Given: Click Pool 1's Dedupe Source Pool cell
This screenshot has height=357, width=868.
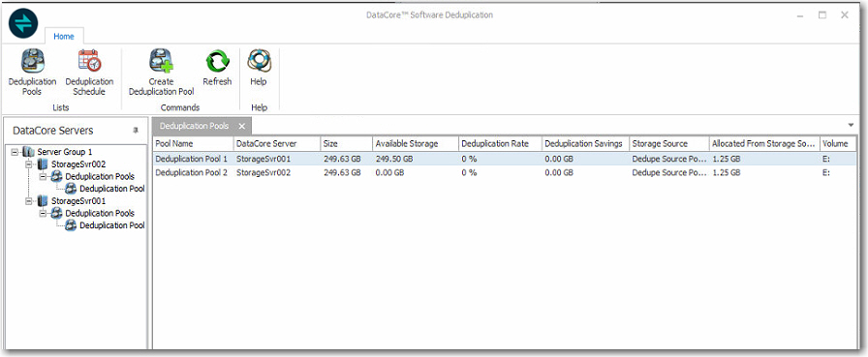Looking at the screenshot, I should [x=668, y=159].
